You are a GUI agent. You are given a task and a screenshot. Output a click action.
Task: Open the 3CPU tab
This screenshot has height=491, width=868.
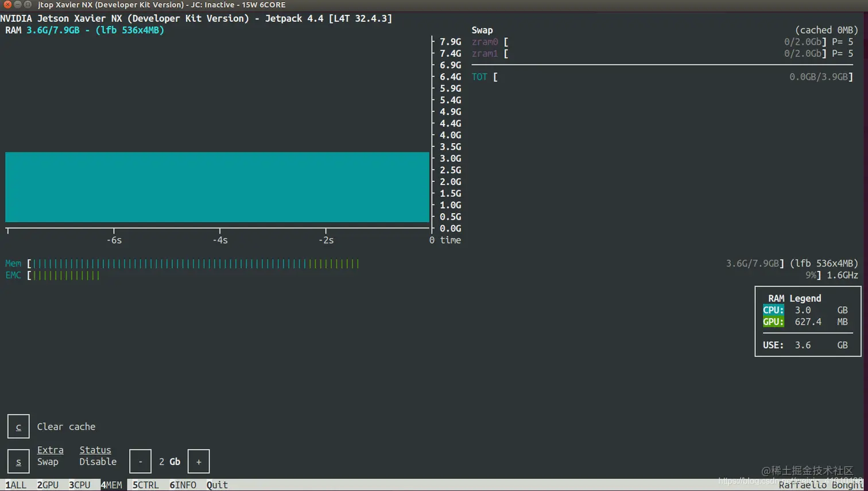(80, 485)
